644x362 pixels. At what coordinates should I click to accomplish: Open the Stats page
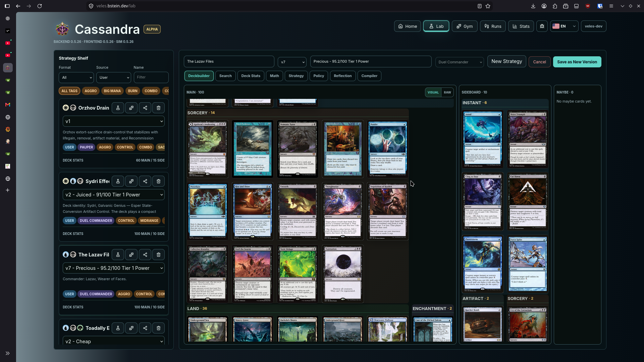click(521, 26)
